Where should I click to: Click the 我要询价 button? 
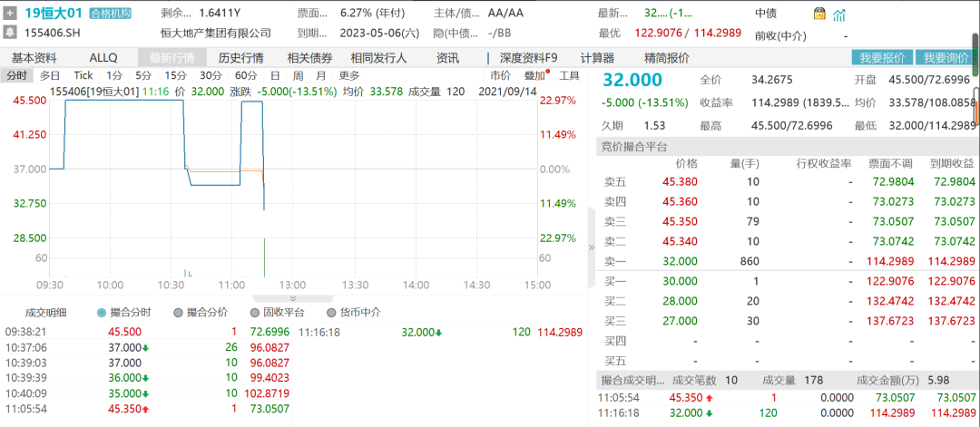[x=946, y=58]
